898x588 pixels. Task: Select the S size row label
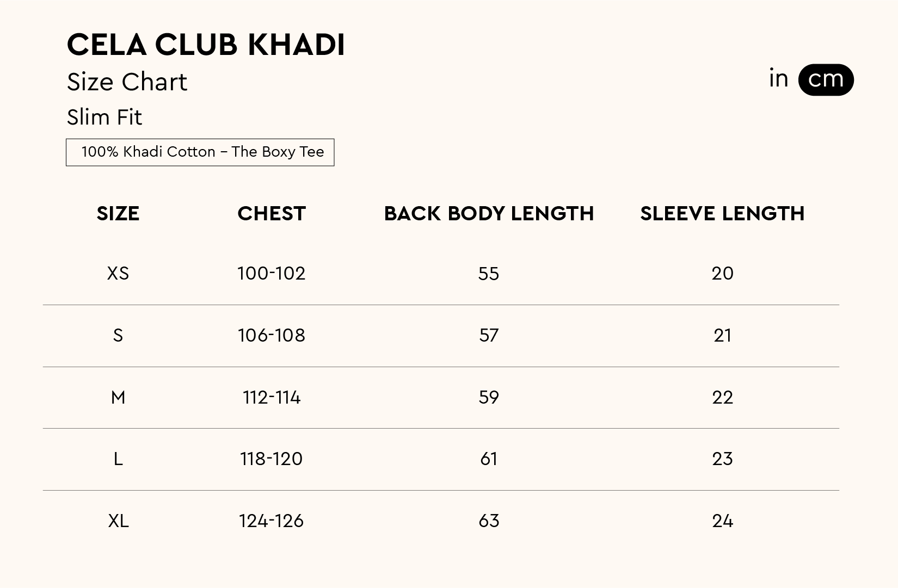[118, 336]
